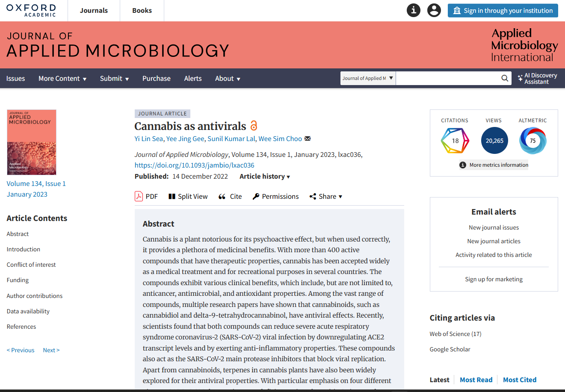565x392 pixels.
Task: Click the author email envelope icon
Action: point(308,139)
